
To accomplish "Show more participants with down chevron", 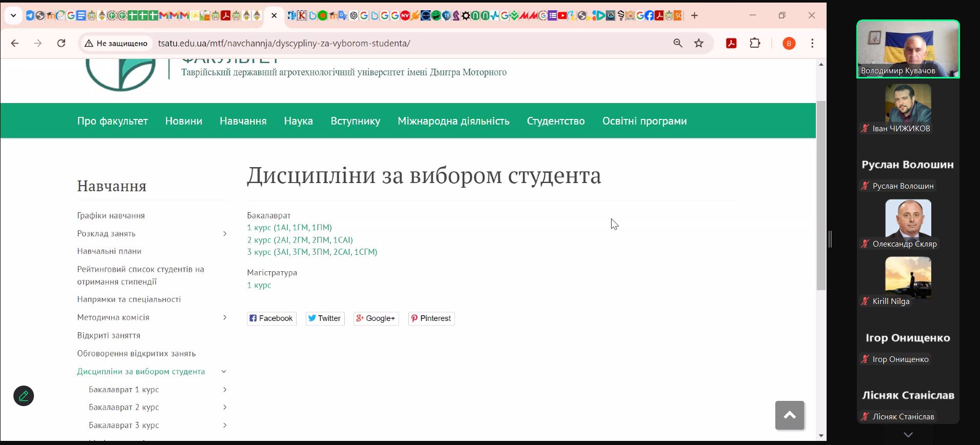I will coord(908,435).
